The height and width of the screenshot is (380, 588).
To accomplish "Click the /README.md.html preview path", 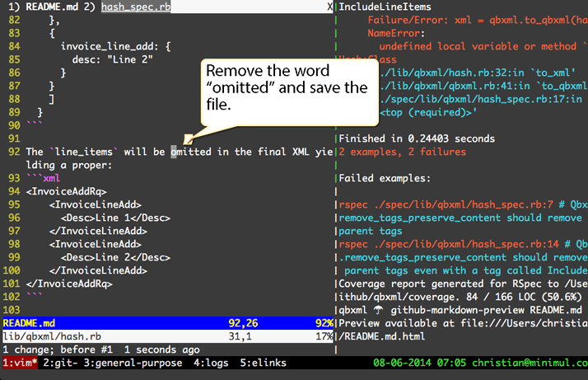I will (382, 336).
